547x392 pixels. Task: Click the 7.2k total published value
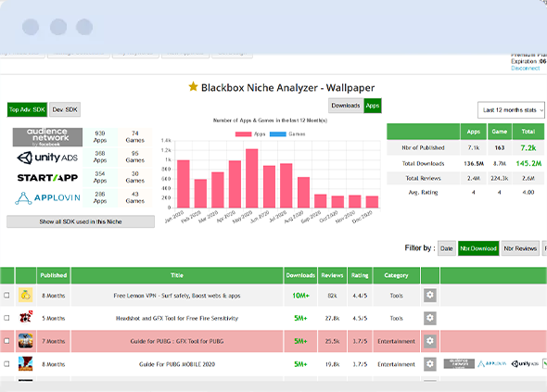[x=528, y=148]
